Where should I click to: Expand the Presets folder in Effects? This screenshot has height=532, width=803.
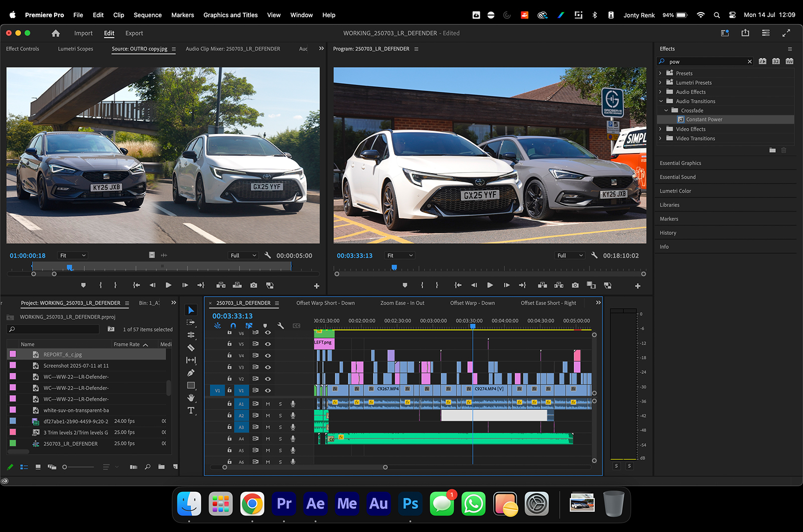660,73
